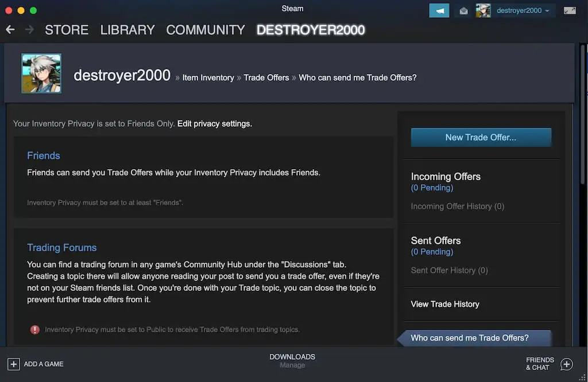Viewport: 588px width, 382px height.
Task: Go forward with the right arrow
Action: (x=29, y=30)
